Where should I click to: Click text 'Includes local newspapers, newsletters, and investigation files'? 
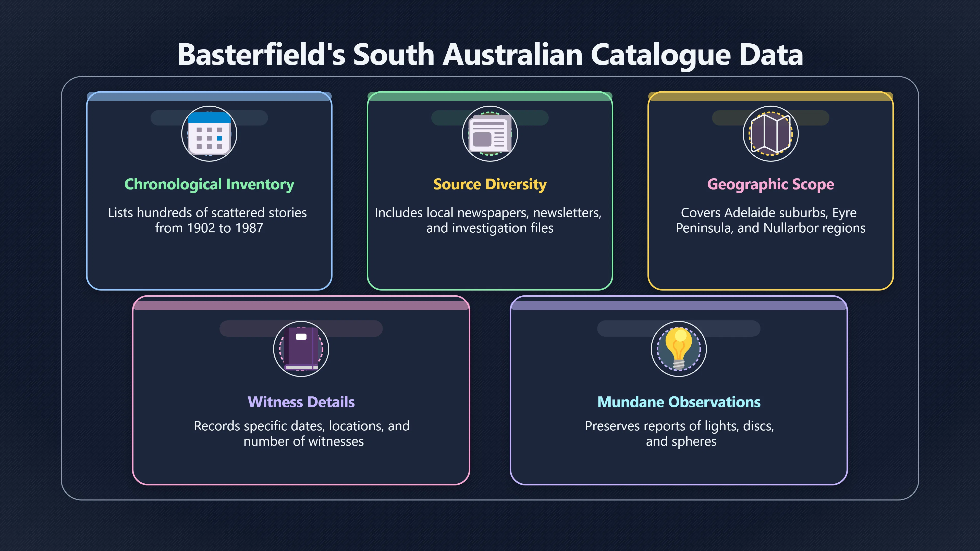pos(488,220)
